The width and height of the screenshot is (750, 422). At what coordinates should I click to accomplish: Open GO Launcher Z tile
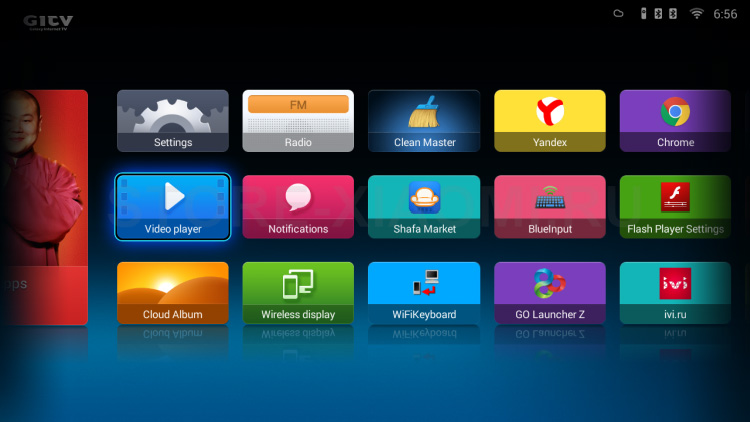(550, 293)
